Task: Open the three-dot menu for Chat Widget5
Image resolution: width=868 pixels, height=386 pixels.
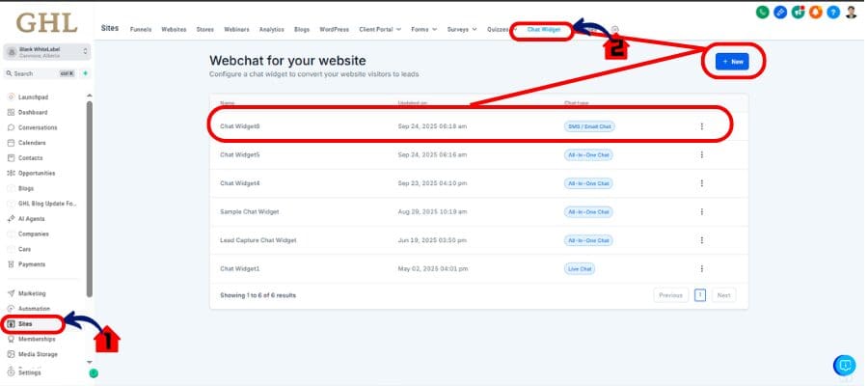Action: [x=701, y=154]
